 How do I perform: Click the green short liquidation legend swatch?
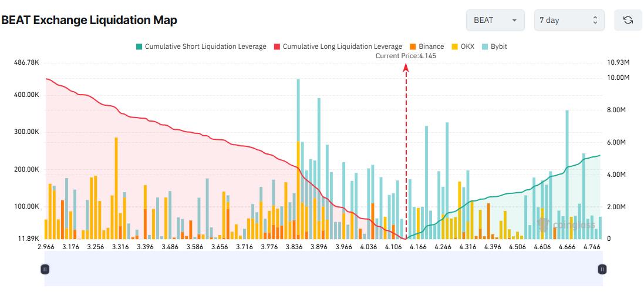[x=138, y=46]
